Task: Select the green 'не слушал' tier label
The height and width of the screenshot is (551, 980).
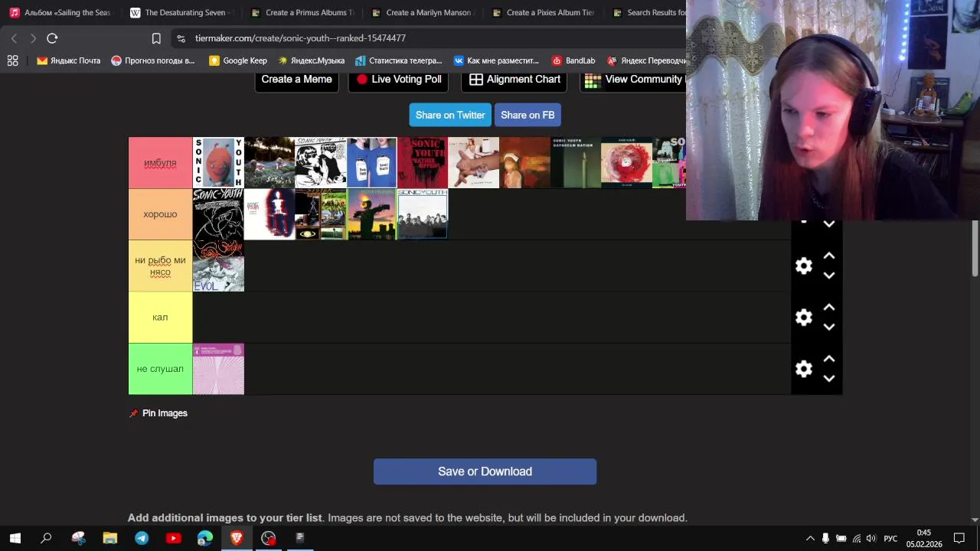Action: (x=160, y=369)
